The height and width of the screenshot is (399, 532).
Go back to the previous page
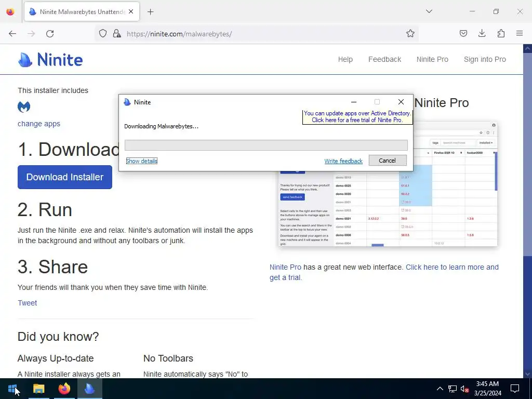[x=12, y=34]
